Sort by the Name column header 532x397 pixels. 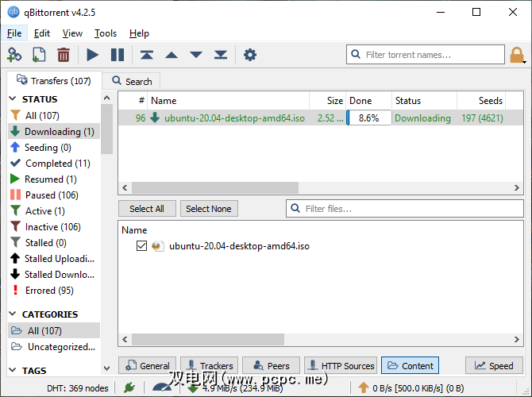(x=228, y=100)
